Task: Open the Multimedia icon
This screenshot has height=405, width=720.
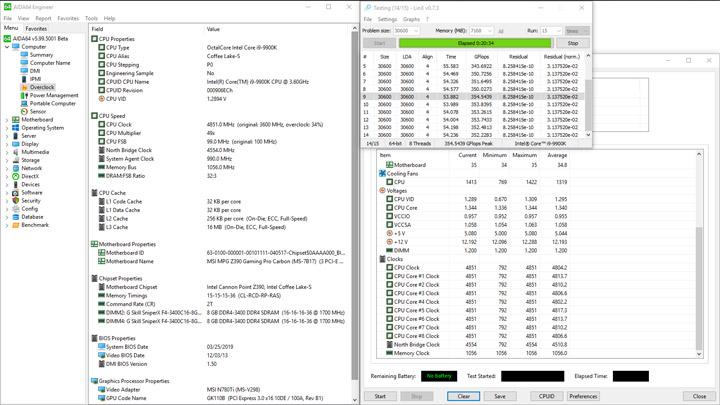Action: (16, 152)
